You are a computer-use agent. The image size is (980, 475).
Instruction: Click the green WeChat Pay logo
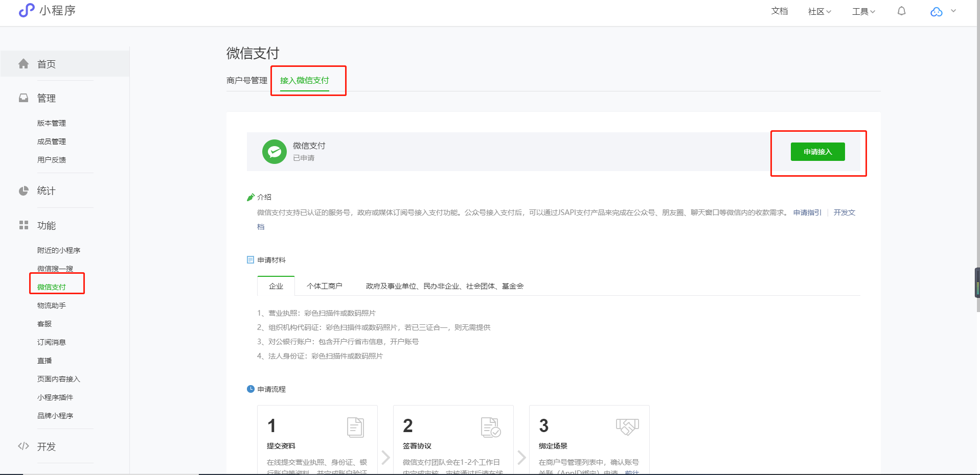pyautogui.click(x=275, y=152)
